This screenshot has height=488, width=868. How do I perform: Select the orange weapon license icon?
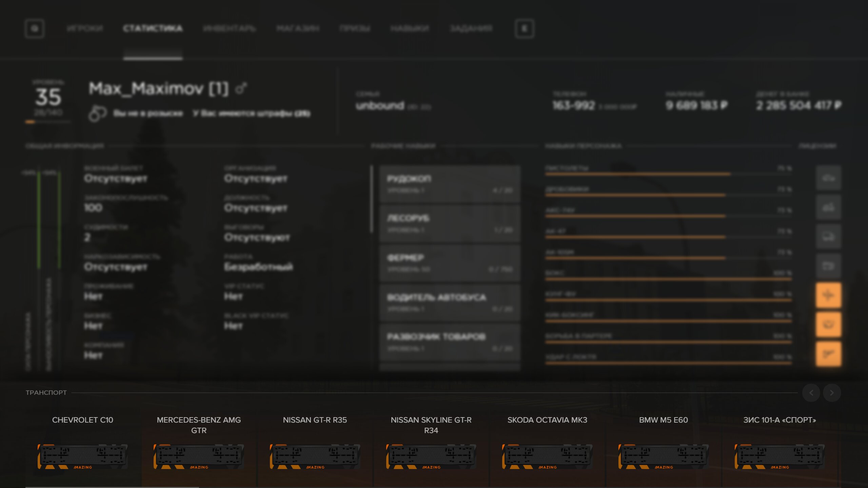(x=828, y=354)
